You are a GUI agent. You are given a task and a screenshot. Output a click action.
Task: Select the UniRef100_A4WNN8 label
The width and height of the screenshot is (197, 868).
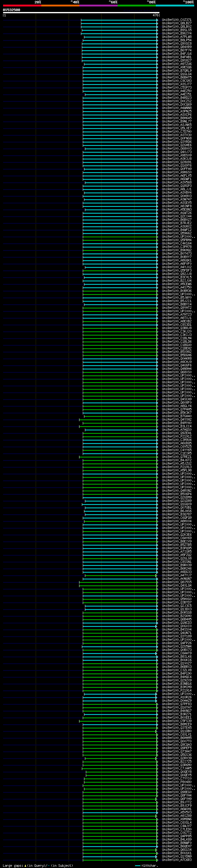(x=177, y=108)
